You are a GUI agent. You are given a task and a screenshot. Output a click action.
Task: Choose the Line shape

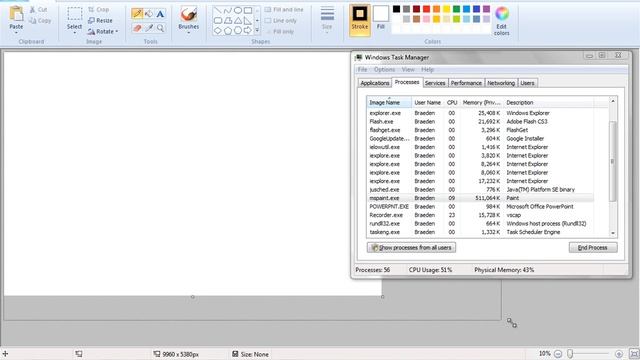tap(218, 11)
